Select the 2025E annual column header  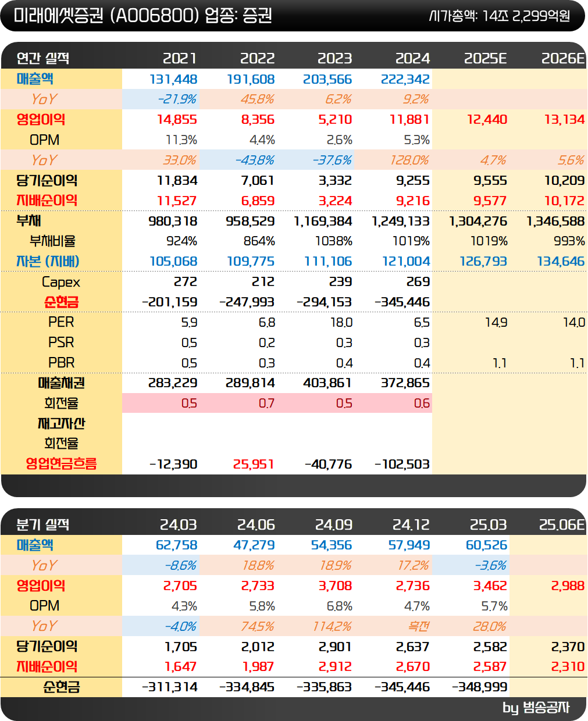coord(486,58)
